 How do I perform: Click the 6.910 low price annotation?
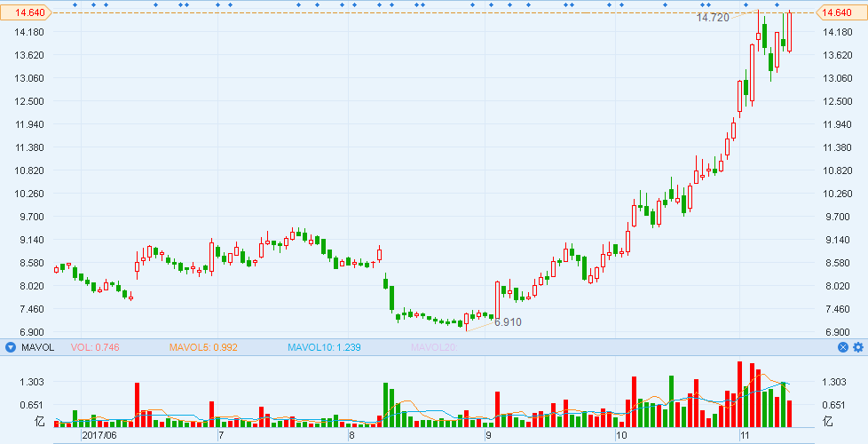point(508,322)
